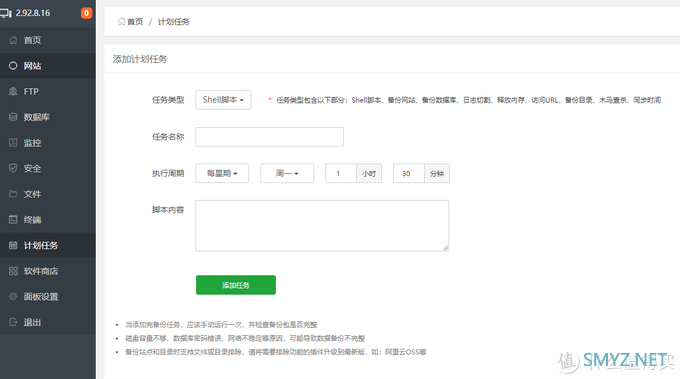
Task: Click the database icon in the sidebar
Action: (13, 117)
